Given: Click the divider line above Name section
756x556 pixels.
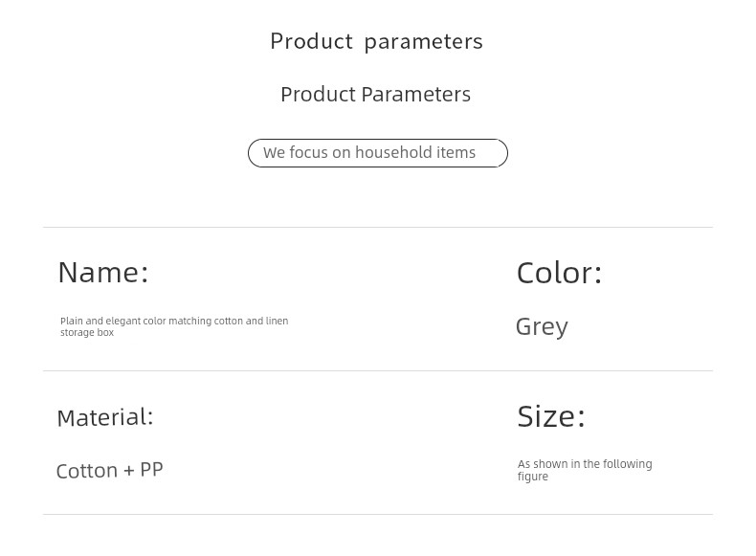Looking at the screenshot, I should (378, 227).
